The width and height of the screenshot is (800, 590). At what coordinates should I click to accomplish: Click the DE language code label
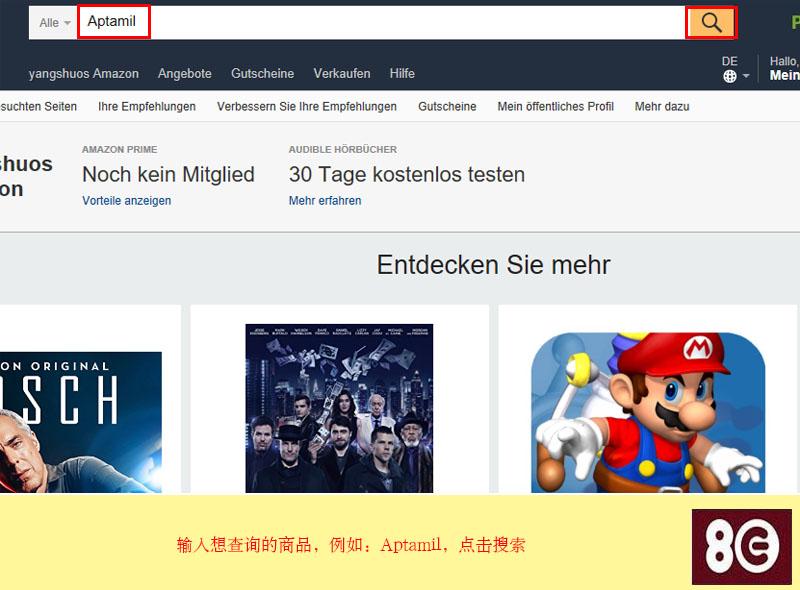tap(730, 61)
